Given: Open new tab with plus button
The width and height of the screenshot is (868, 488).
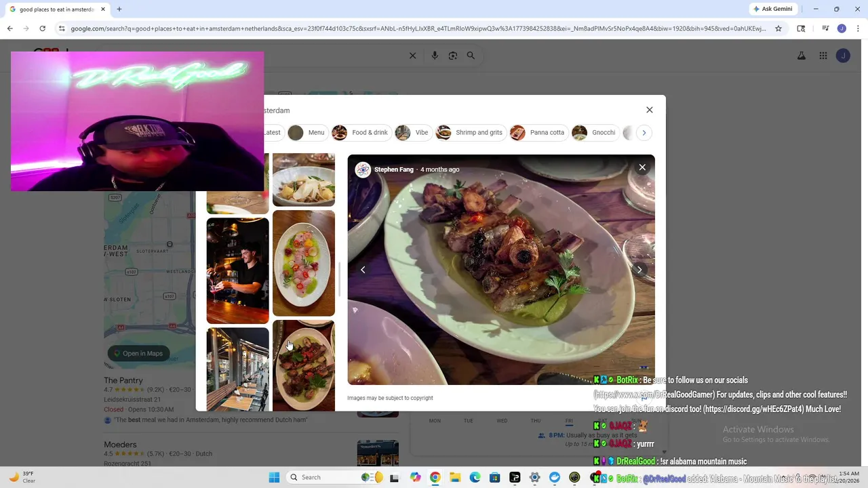Looking at the screenshot, I should point(119,9).
